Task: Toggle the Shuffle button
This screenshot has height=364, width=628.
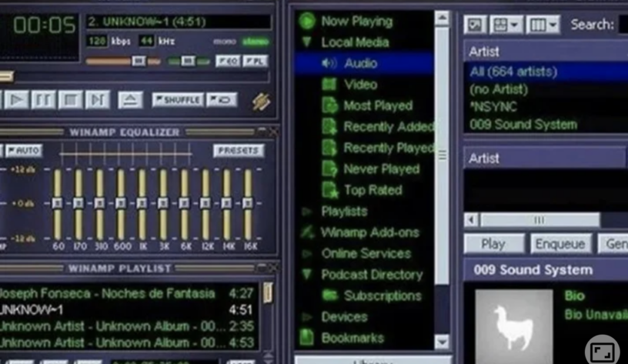Action: point(177,100)
